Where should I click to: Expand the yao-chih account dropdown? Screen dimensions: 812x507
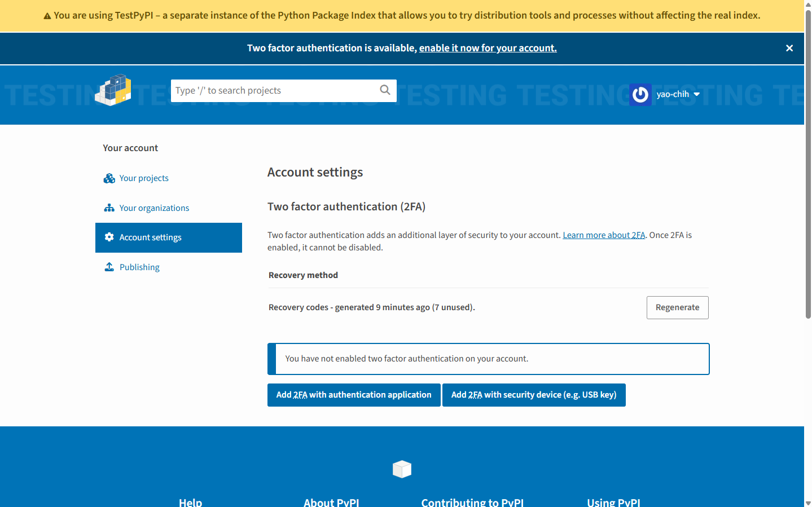click(x=677, y=95)
